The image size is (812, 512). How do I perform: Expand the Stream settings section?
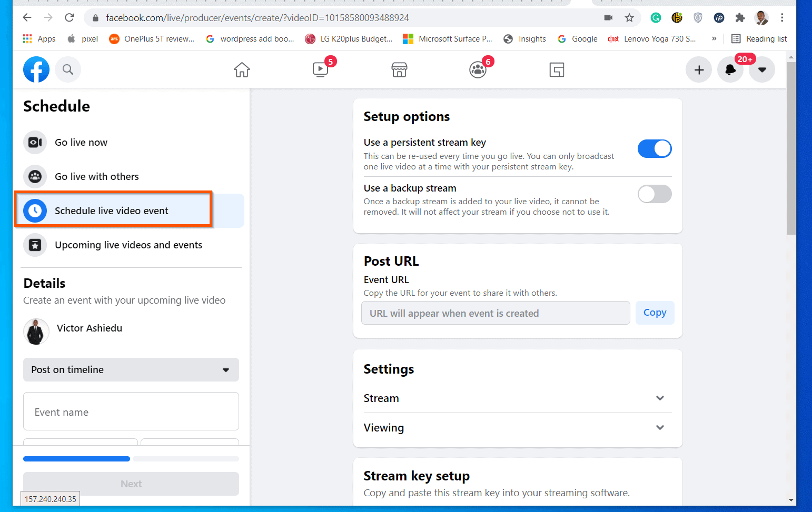click(x=518, y=398)
